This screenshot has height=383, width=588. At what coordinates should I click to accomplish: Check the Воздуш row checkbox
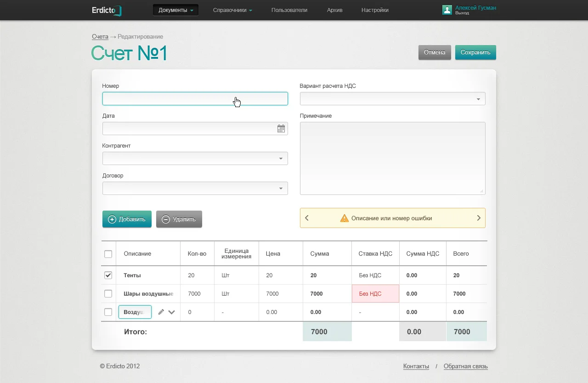pyautogui.click(x=108, y=312)
